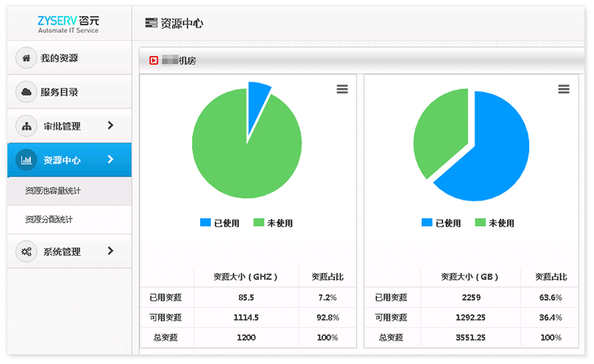This screenshot has width=594, height=364.
Task: Click the 85.5 used GHZ value
Action: [x=246, y=297]
